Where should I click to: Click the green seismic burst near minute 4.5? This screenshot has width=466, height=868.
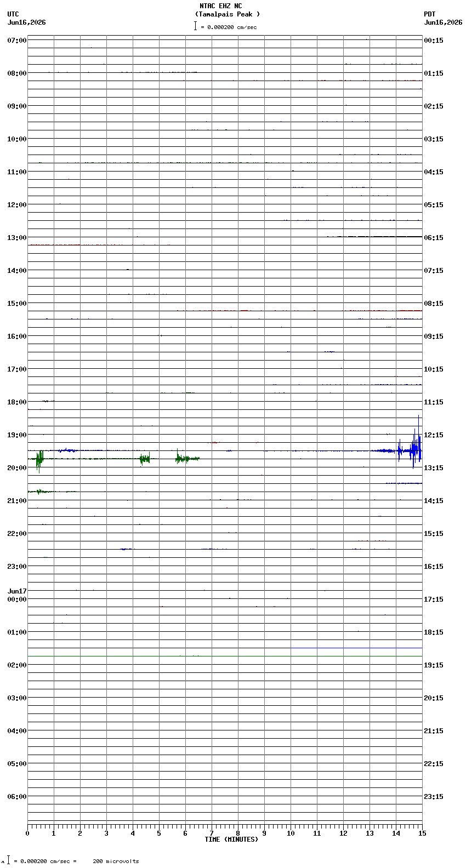(145, 459)
